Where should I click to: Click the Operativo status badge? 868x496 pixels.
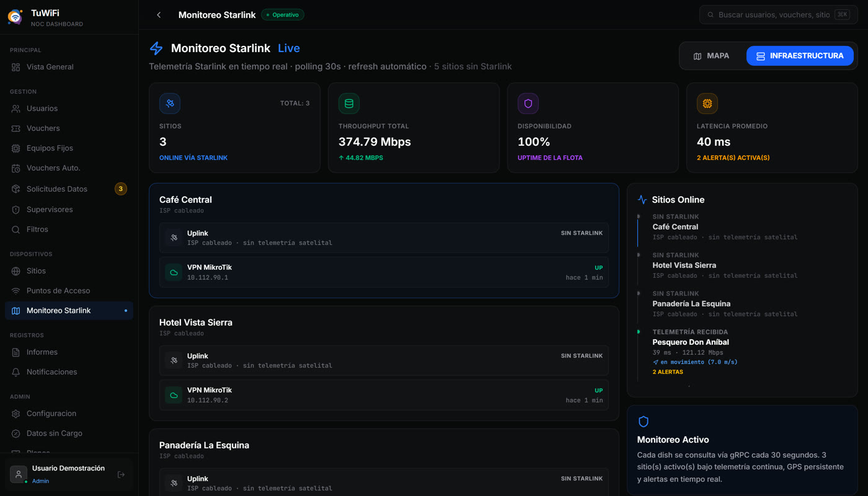pos(283,15)
